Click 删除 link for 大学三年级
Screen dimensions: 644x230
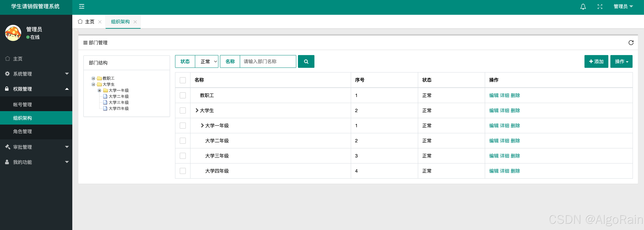515,156
